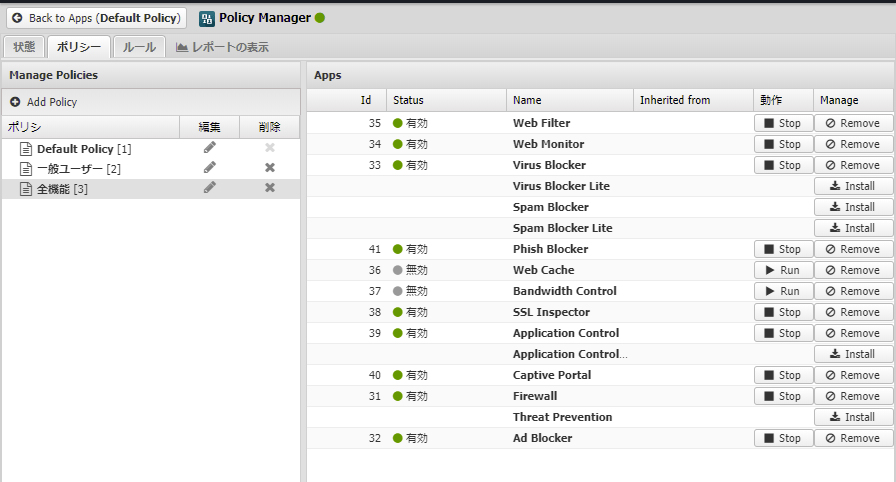Viewport: 896px width, 482px height.
Task: Open the レポートの表示 reports view
Action: [x=222, y=47]
